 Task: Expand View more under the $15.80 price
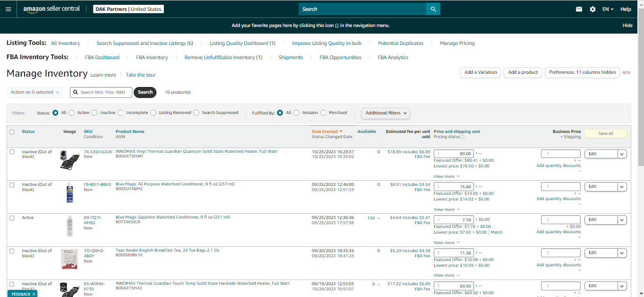tap(447, 210)
